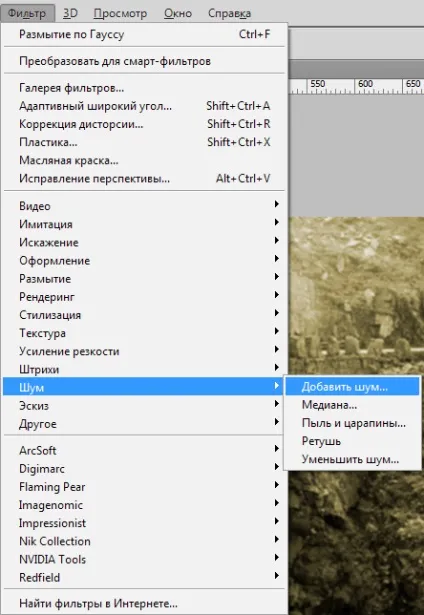This screenshot has height=615, width=424.
Task: Open Digimarc plugin submenu
Action: pyautogui.click(x=145, y=469)
